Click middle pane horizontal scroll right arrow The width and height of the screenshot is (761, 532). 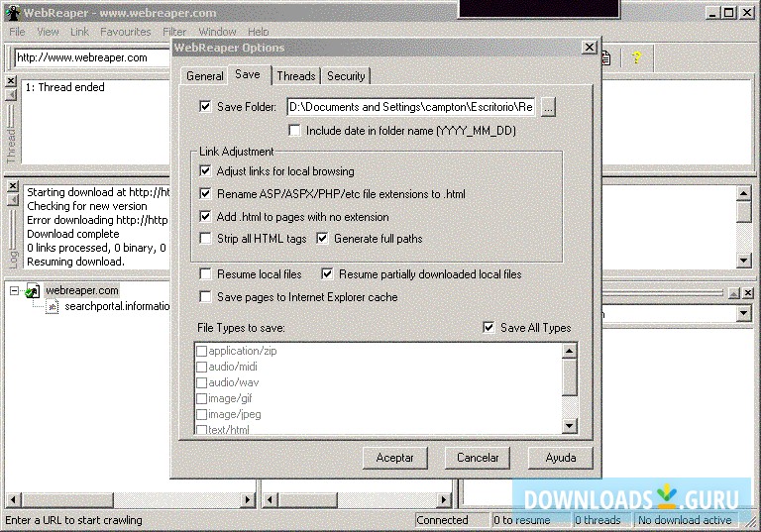click(444, 499)
